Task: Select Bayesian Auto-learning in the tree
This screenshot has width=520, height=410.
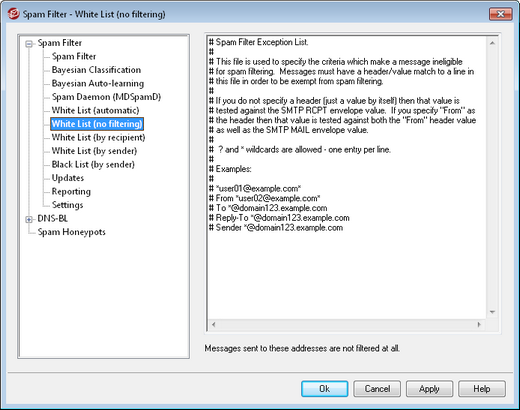Action: click(x=98, y=83)
